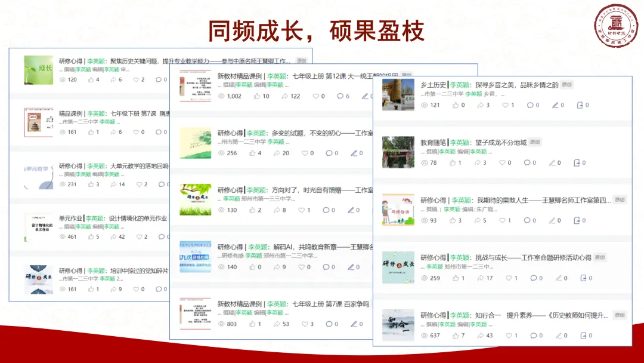Open thumbnail of 设计情境化的单元作业 article

[39, 227]
